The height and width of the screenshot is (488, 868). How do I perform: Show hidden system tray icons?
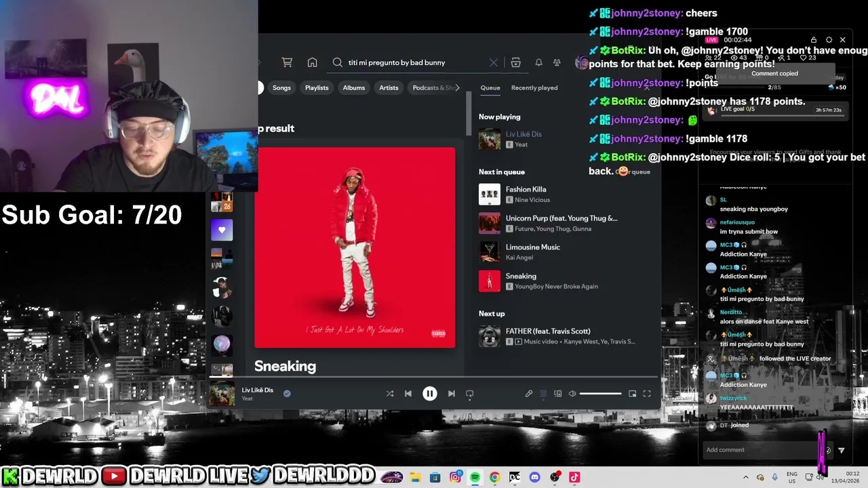click(x=745, y=477)
